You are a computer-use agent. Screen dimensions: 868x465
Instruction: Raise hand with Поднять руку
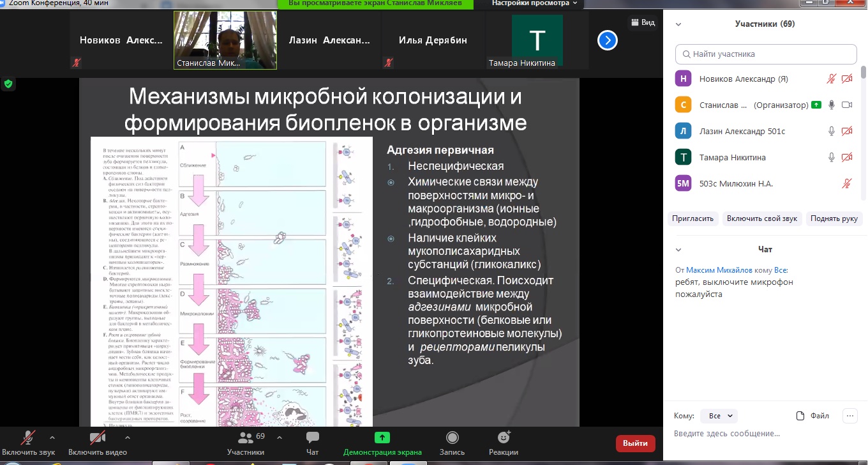[834, 218]
